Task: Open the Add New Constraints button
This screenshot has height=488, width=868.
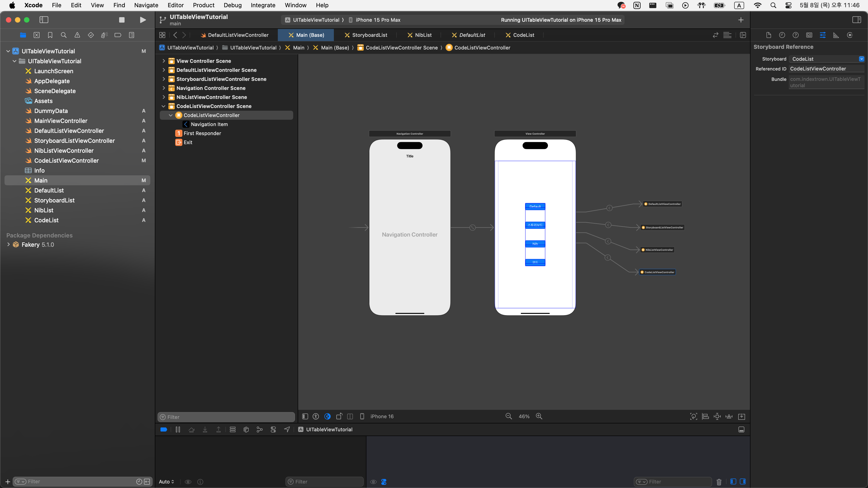Action: [x=717, y=416]
